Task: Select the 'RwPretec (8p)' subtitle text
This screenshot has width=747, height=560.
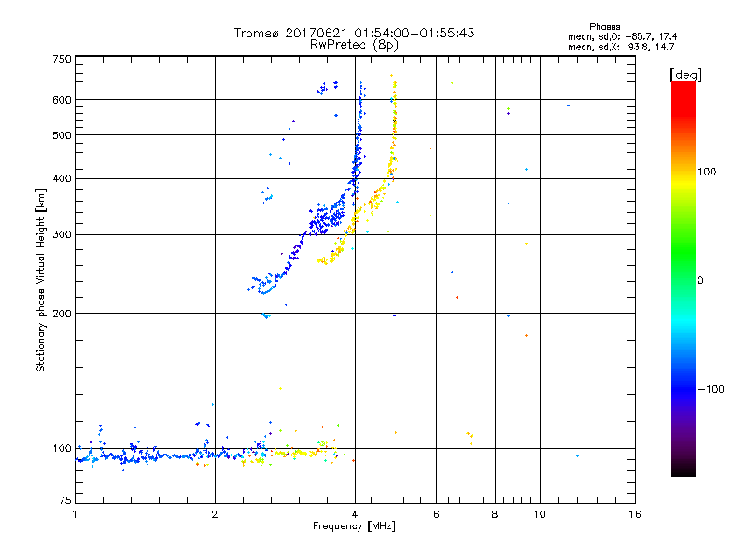Action: click(x=354, y=45)
